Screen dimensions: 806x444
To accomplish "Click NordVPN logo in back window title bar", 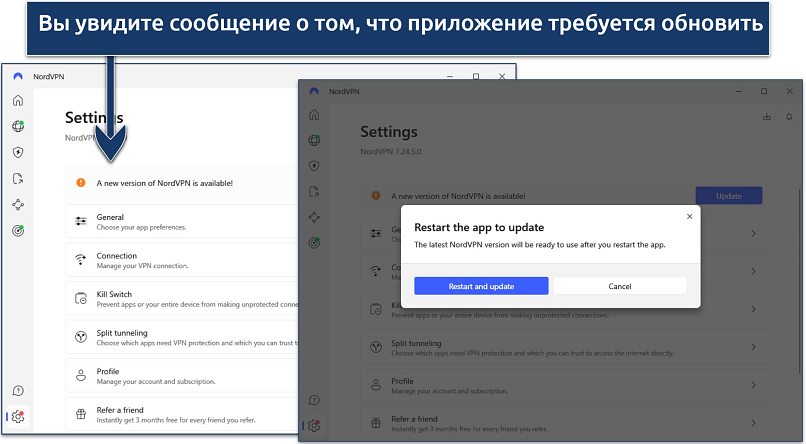I will (18, 76).
